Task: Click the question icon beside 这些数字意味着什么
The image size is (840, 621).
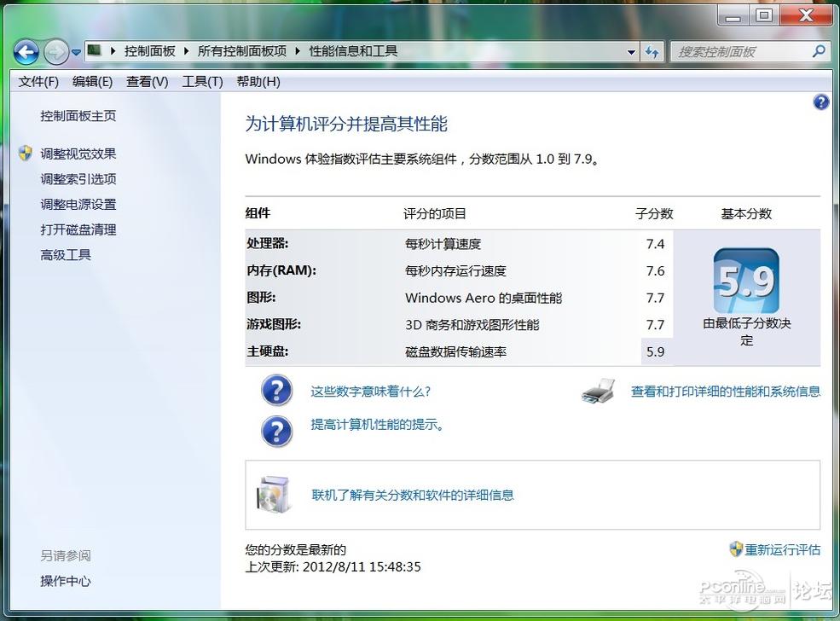Action: click(x=277, y=390)
